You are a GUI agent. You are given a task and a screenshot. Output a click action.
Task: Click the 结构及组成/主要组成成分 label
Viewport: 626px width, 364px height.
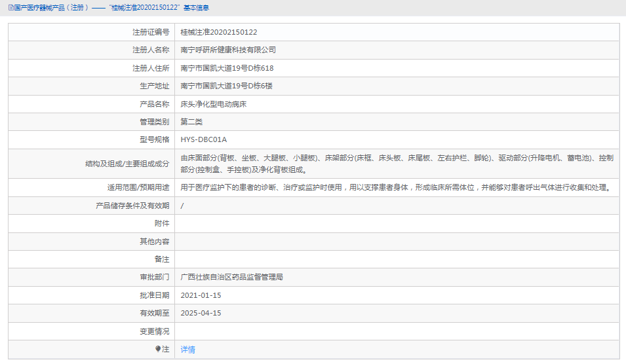click(x=127, y=164)
